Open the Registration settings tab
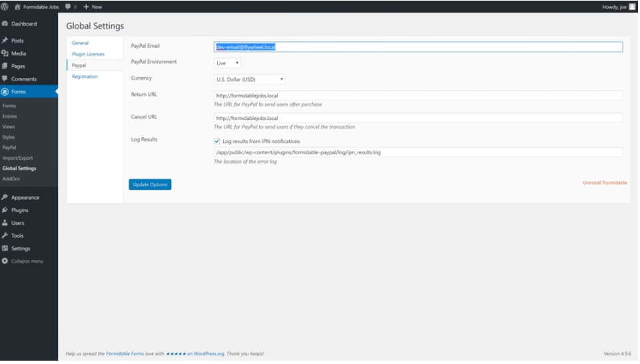The width and height of the screenshot is (640, 364). (x=85, y=77)
